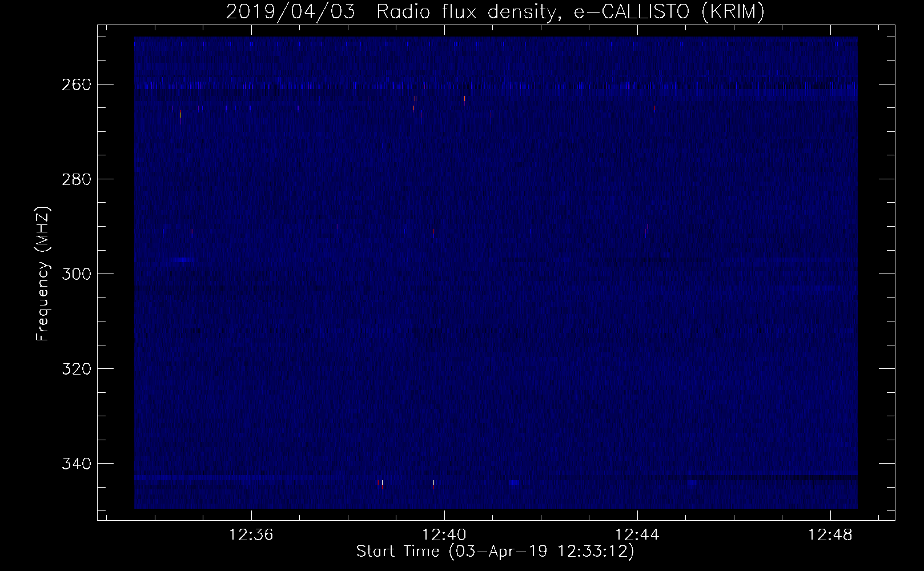Click the 'Start Time (03-Apr-19 12:33:12)' label

click(495, 552)
